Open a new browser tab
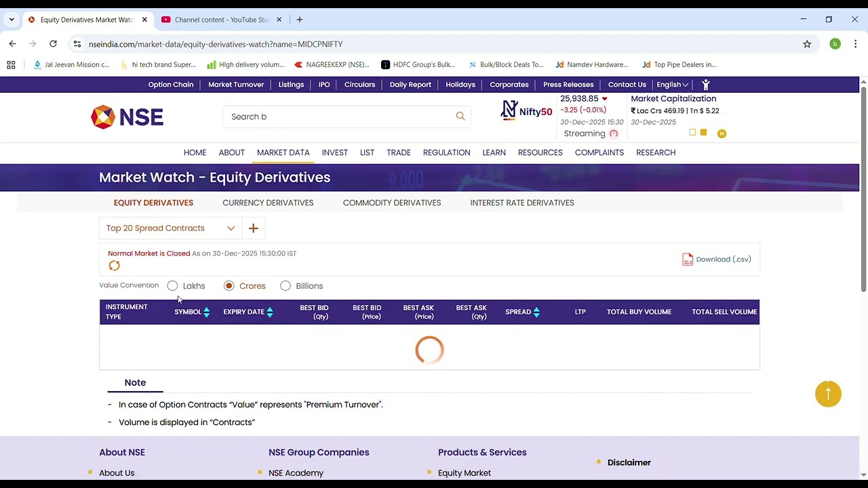This screenshot has width=868, height=488. tap(300, 20)
